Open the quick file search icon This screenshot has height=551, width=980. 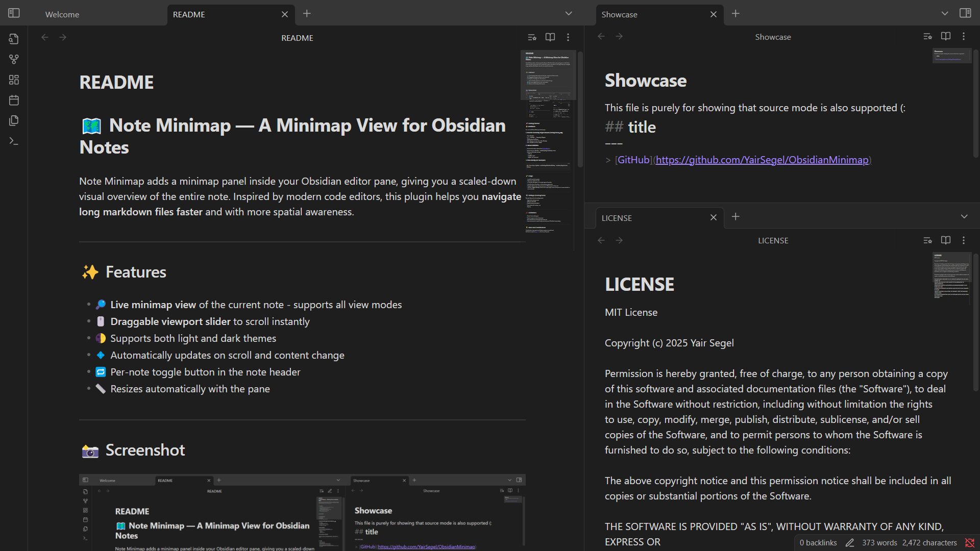click(14, 38)
